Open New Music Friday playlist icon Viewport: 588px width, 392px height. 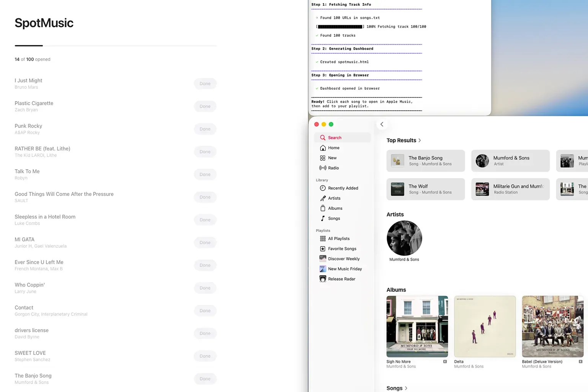pyautogui.click(x=323, y=269)
